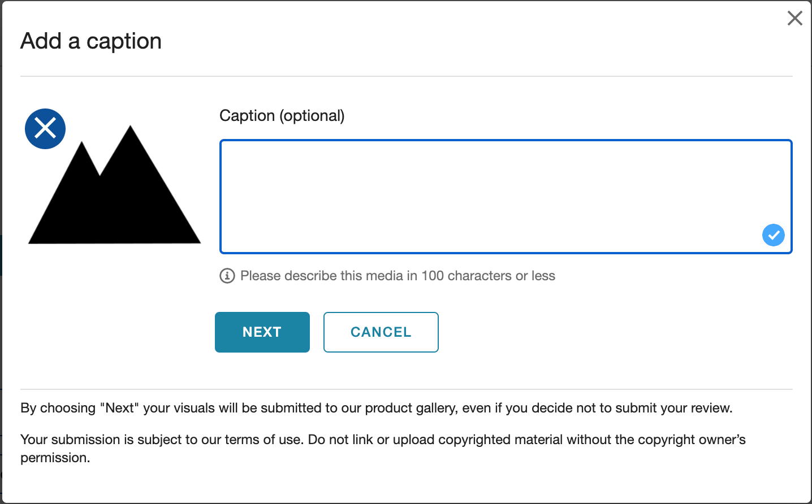The image size is (812, 504).
Task: Close the Add a caption dialog
Action: coord(794,18)
